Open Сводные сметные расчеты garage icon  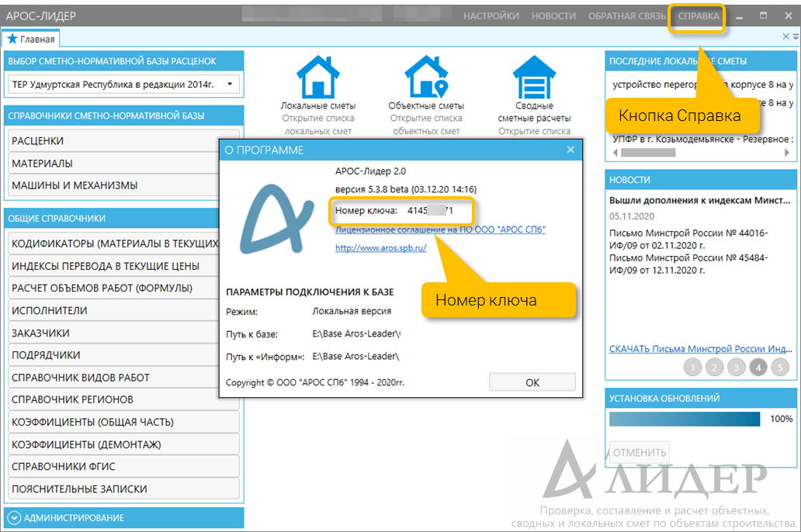[534, 77]
